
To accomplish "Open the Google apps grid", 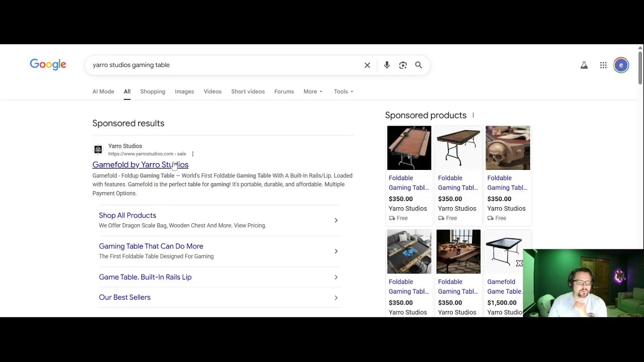I will pos(603,65).
